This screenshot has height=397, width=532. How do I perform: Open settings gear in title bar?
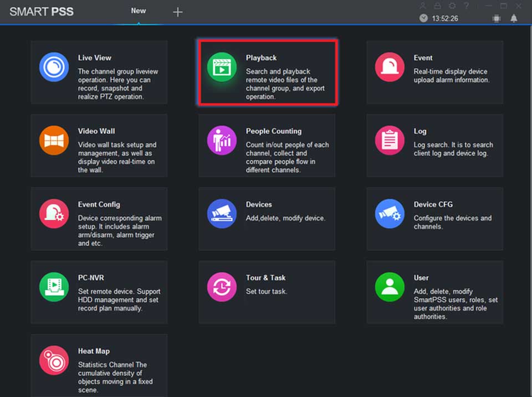(x=452, y=6)
